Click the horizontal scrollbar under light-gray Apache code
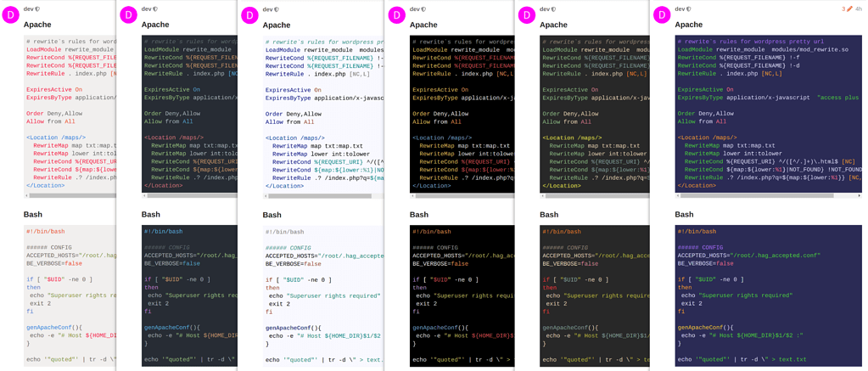Viewport: 868px width, 371px height. pos(71,195)
